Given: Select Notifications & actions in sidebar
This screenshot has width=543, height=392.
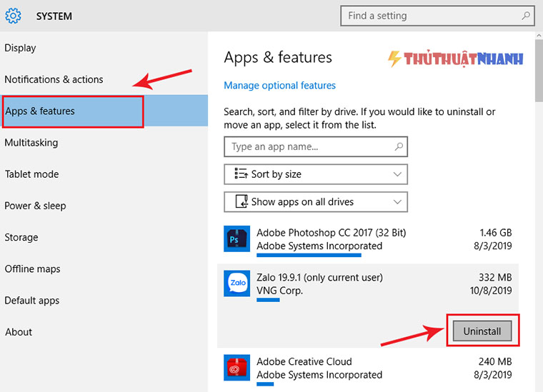Looking at the screenshot, I should point(54,79).
